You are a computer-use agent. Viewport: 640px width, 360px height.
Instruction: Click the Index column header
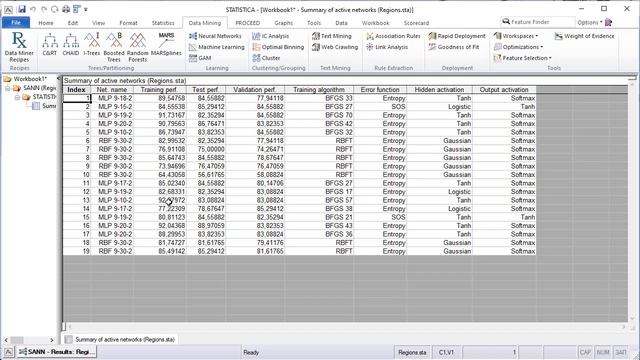coord(76,89)
